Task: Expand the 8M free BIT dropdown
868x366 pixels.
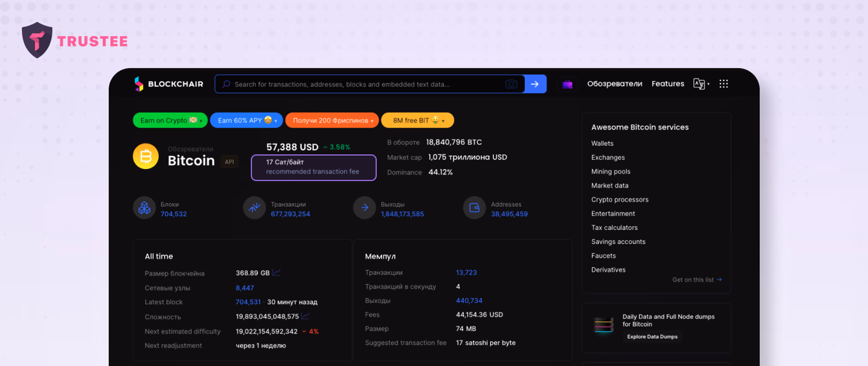Action: pos(418,120)
